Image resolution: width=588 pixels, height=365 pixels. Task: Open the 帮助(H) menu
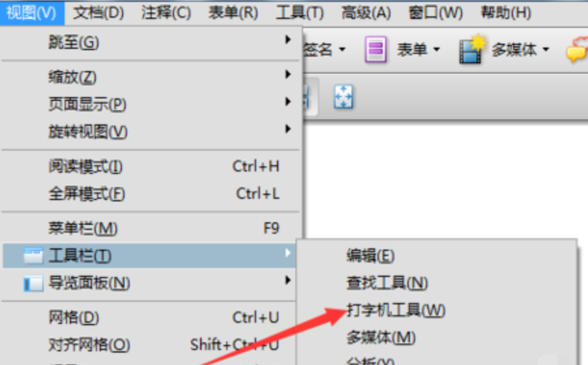click(x=506, y=13)
